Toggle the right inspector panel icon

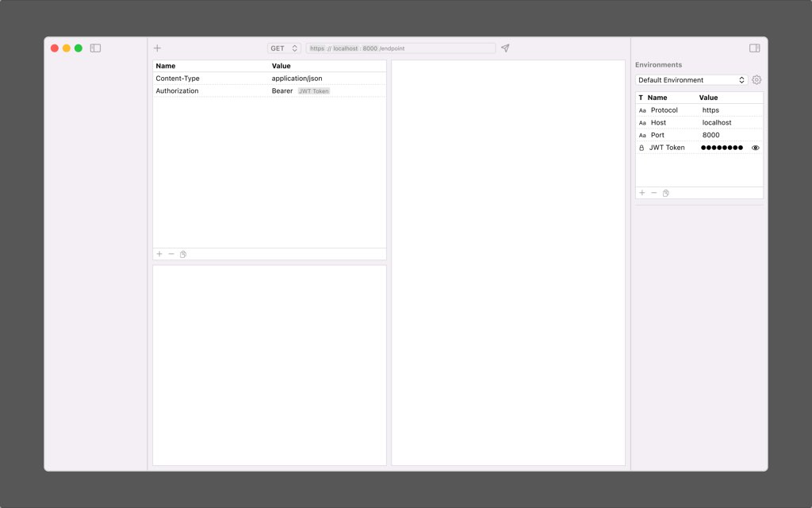click(x=755, y=48)
